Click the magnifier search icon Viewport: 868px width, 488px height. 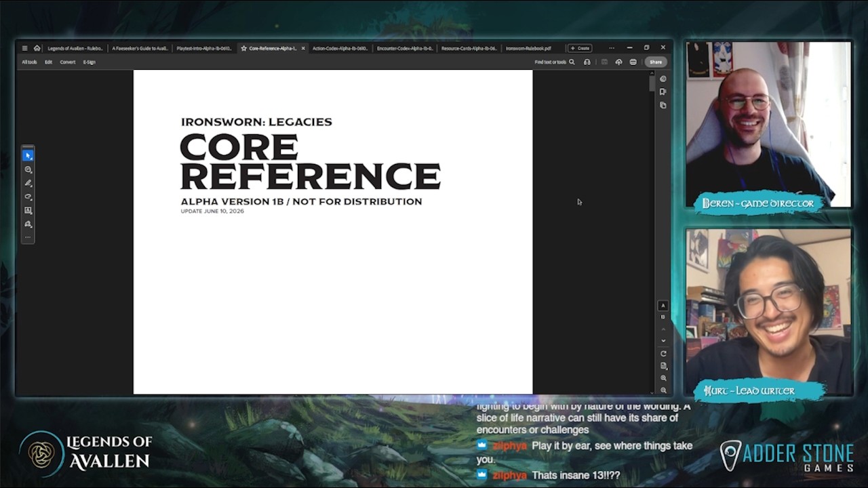(572, 62)
